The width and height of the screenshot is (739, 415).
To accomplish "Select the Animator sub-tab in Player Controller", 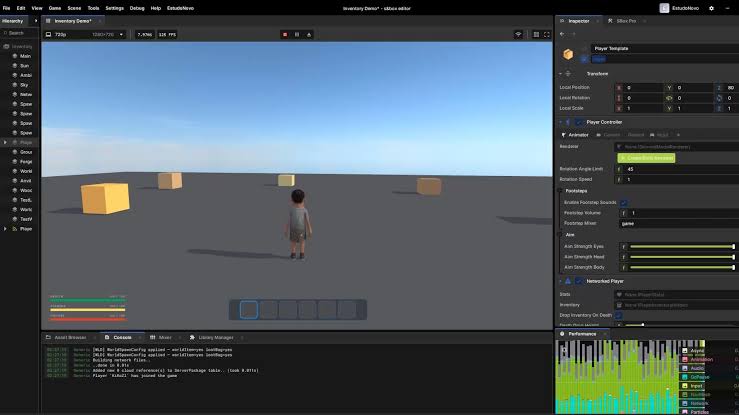I will pyautogui.click(x=575, y=135).
